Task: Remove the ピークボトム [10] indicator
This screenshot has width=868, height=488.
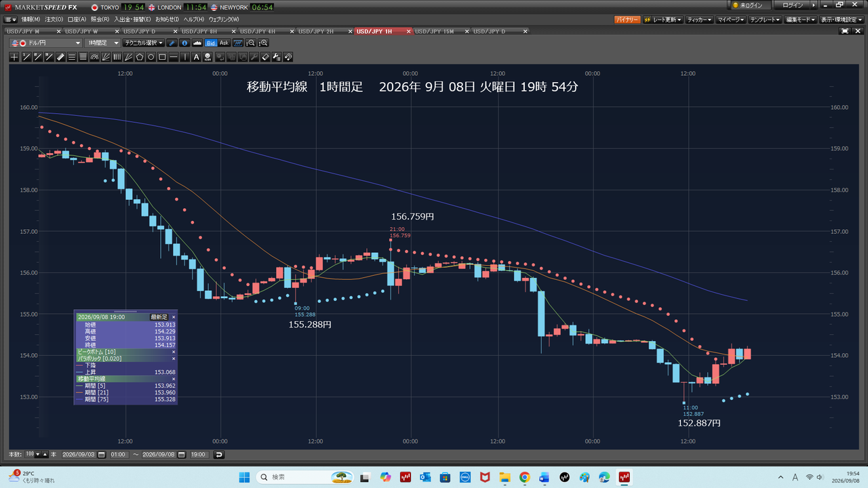Action: (173, 352)
